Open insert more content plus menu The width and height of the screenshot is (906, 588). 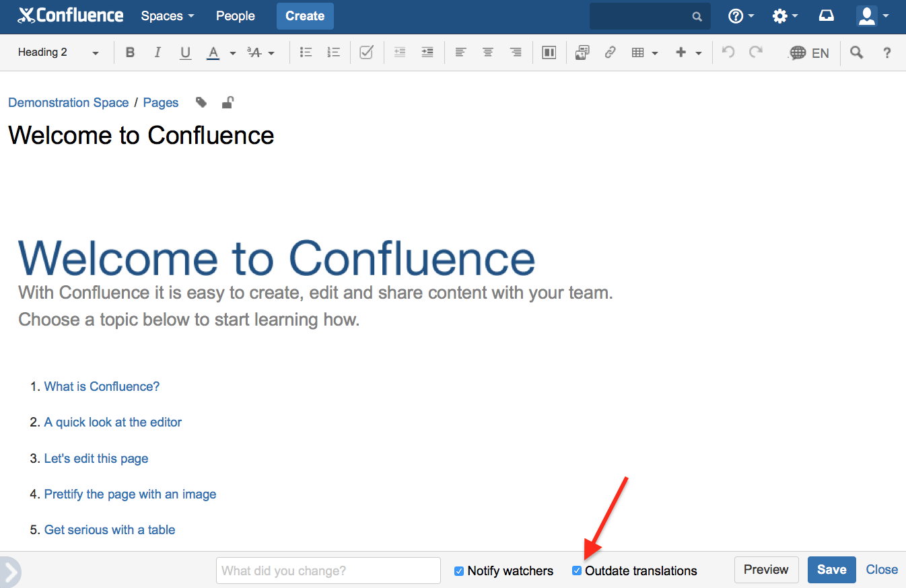tap(689, 52)
